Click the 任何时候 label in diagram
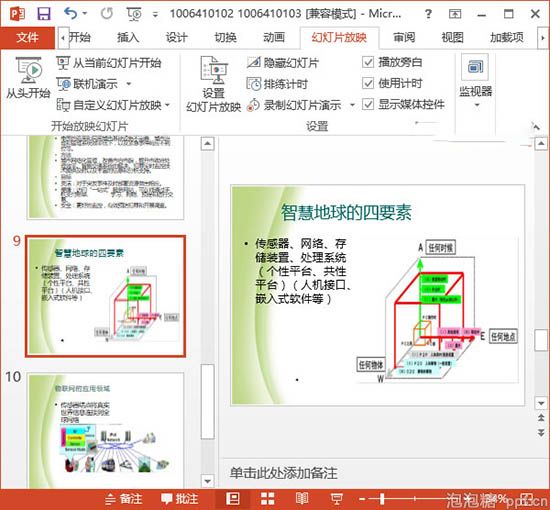550x510 pixels. pos(441,248)
